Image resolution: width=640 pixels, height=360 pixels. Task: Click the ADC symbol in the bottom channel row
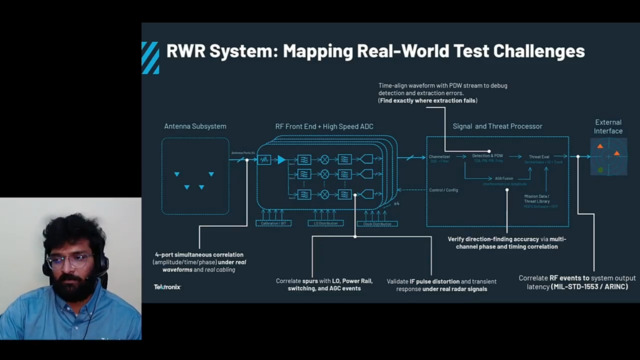(366, 194)
